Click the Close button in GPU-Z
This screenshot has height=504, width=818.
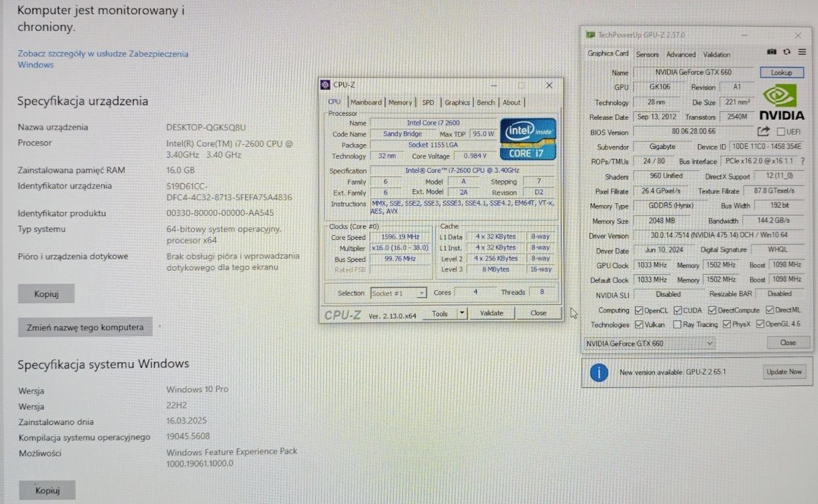[x=788, y=342]
